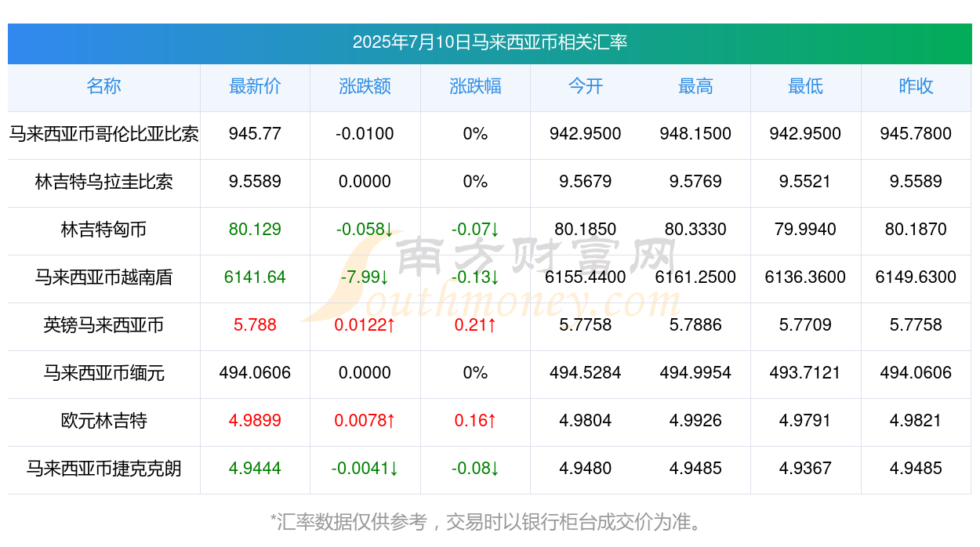Click change percent -0.08↓

click(475, 469)
